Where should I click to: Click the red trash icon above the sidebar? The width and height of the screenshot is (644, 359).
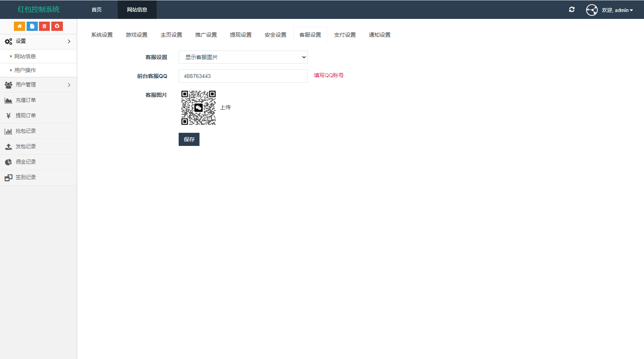click(x=44, y=26)
